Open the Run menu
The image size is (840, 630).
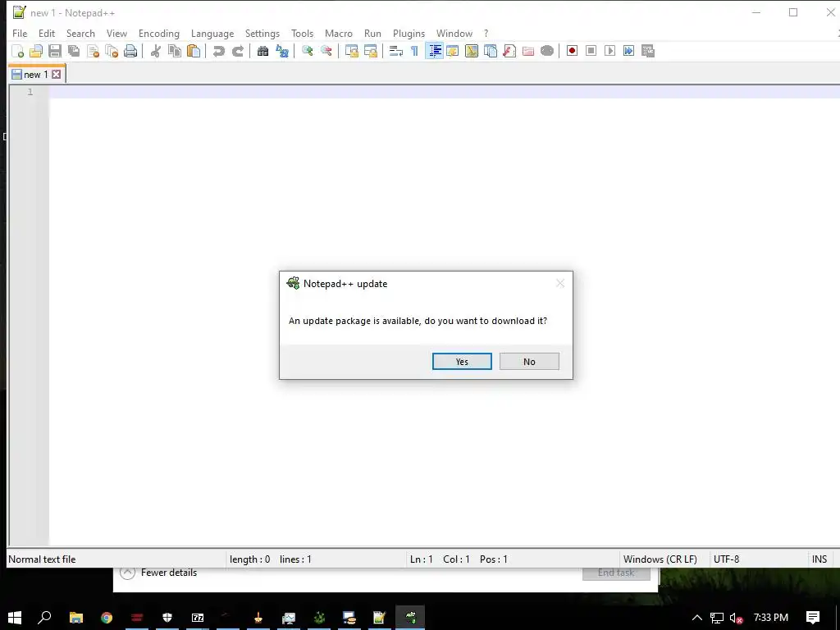(373, 33)
